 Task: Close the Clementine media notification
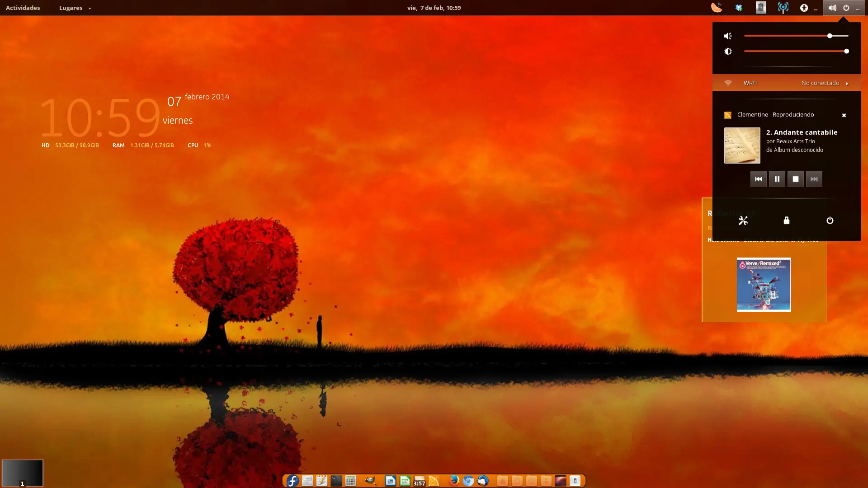coord(844,115)
